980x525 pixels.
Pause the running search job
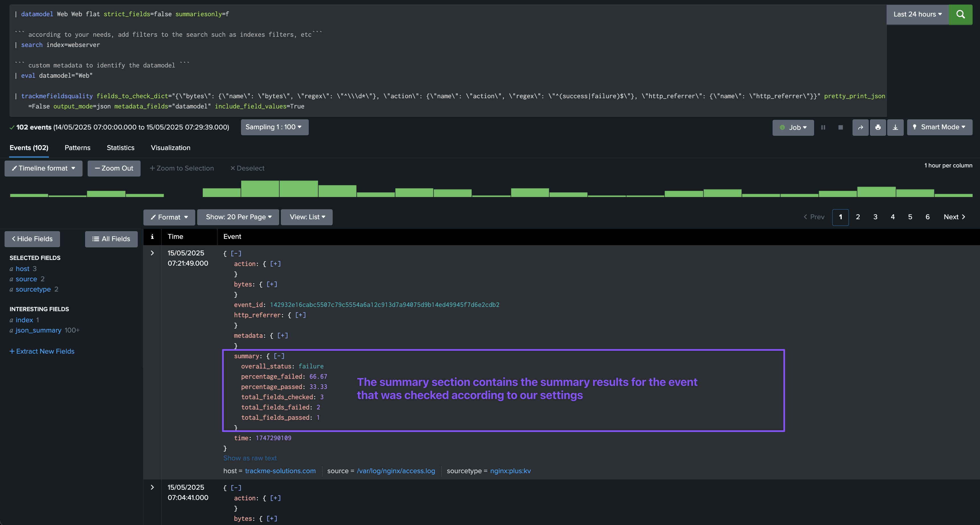823,128
